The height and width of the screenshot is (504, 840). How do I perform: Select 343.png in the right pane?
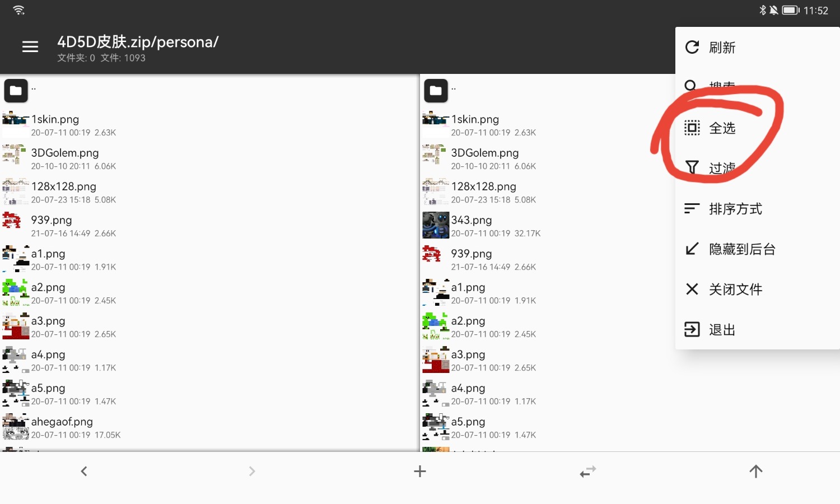coord(548,225)
